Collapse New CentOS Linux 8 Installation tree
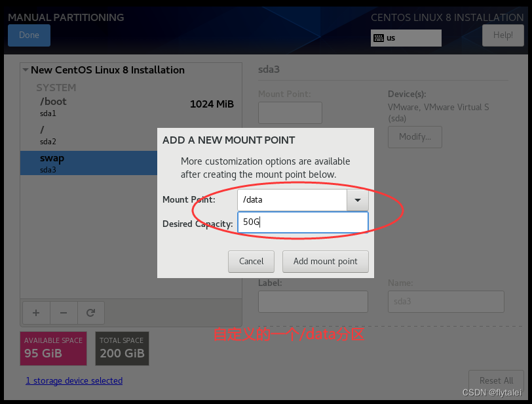Viewport: 532px width, 404px height. (x=26, y=70)
